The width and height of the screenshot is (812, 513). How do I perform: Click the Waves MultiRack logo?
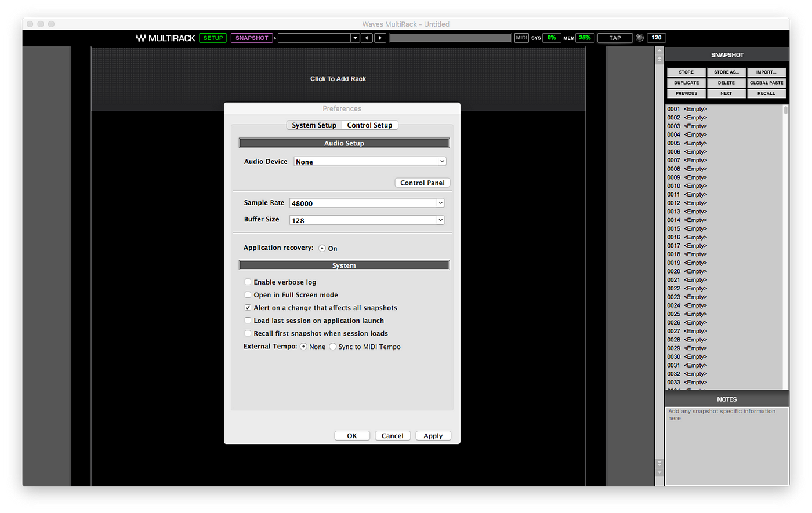[x=166, y=38]
